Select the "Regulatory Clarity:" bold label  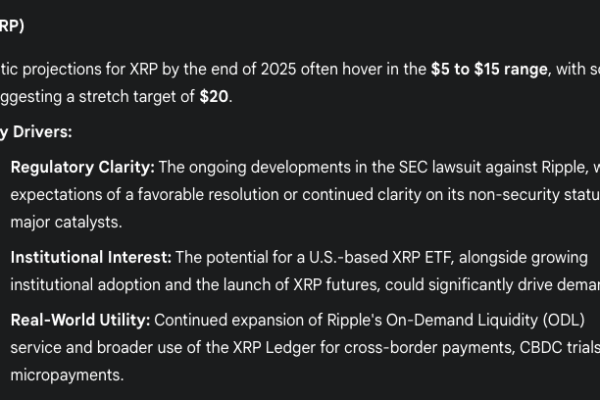(x=82, y=166)
